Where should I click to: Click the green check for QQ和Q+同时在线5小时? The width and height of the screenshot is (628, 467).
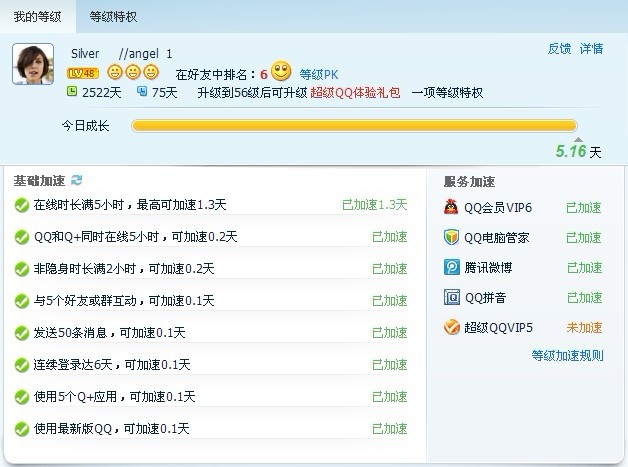tap(22, 238)
